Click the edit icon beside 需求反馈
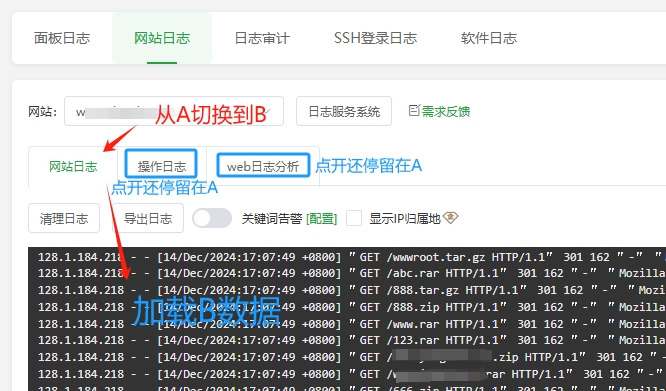666x391 pixels. tap(414, 110)
